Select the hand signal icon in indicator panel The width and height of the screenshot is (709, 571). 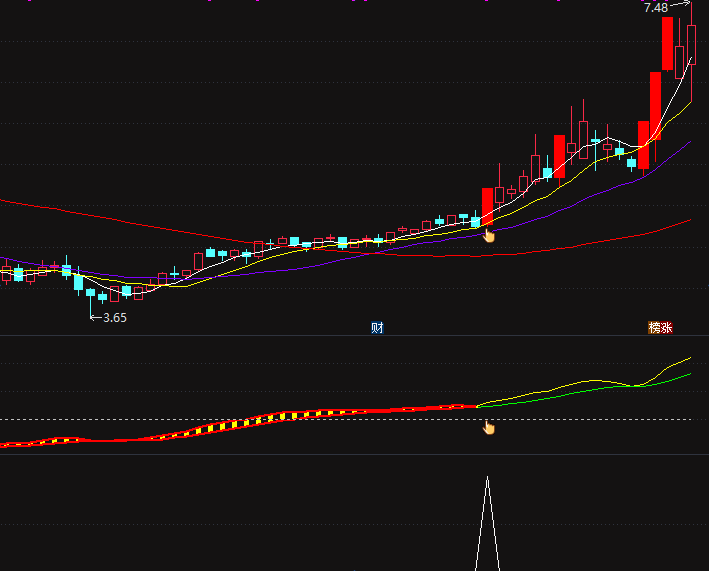489,427
